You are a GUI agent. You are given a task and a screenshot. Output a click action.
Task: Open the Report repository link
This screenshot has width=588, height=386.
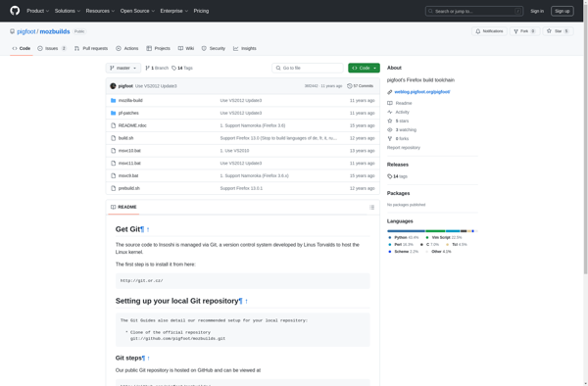[404, 148]
